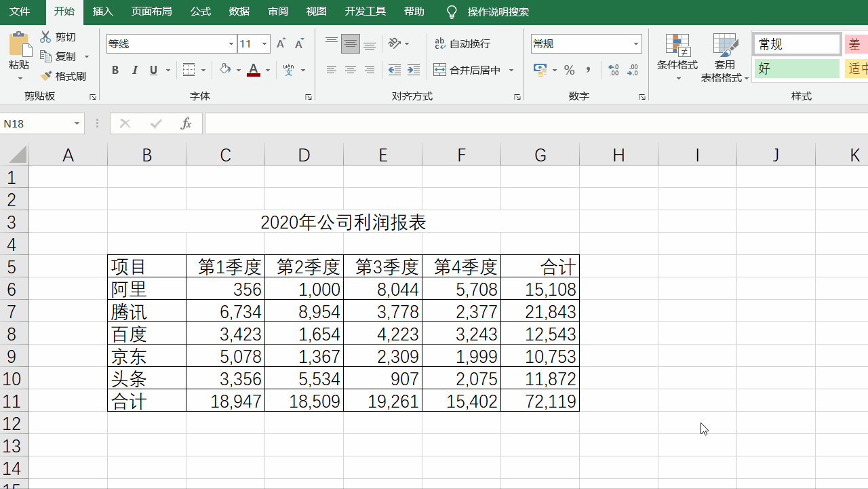Open the font color dropdown arrow
The image size is (868, 489).
268,70
